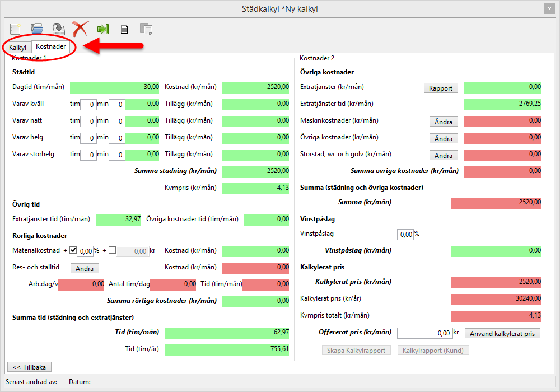Switch to the Kalkyl tab
This screenshot has height=392, width=560.
[x=18, y=48]
